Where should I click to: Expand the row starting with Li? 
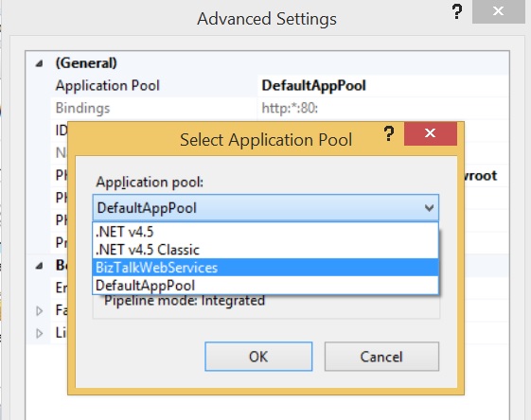click(x=40, y=333)
